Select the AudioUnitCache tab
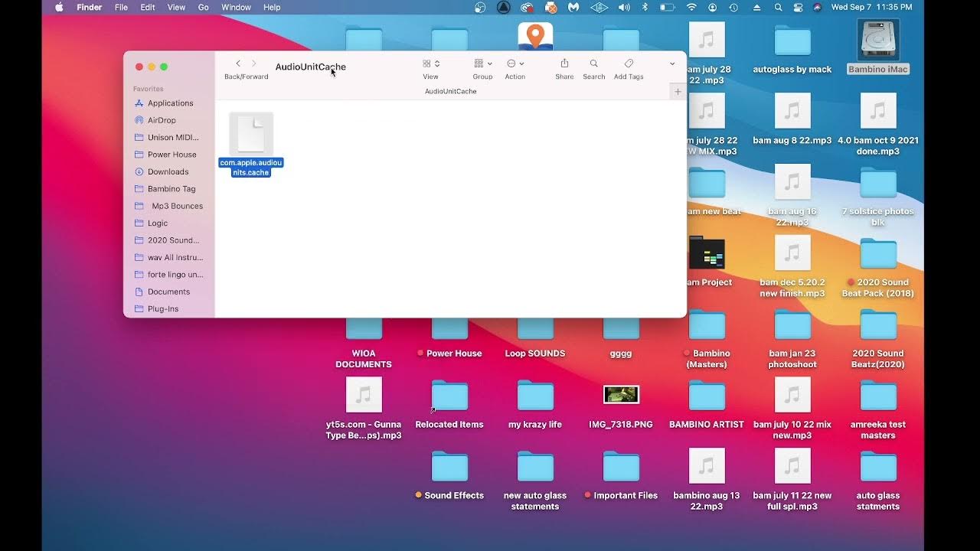Image resolution: width=980 pixels, height=551 pixels. tap(450, 91)
